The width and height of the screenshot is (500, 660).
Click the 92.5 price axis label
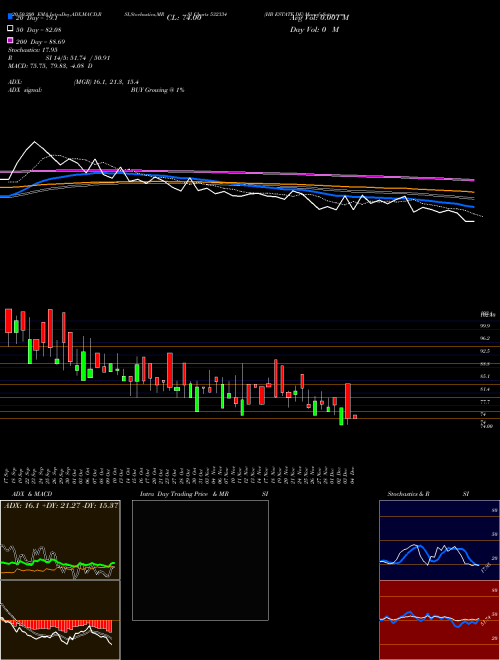point(486,351)
